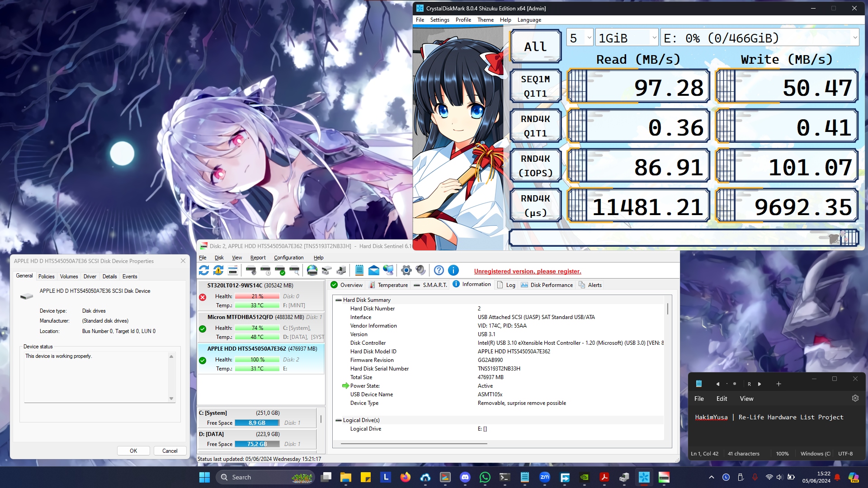This screenshot has height=488, width=868.
Task: Open Configuration menu in Hard Disk Sentinel
Action: click(288, 258)
